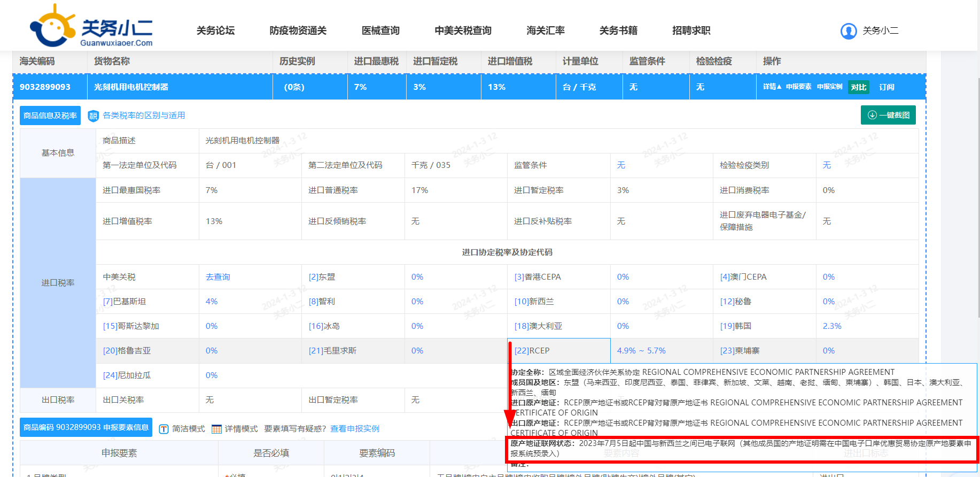Open the [15]哥斯达黎加 agreement link
The width and height of the screenshot is (980, 477).
pos(131,326)
